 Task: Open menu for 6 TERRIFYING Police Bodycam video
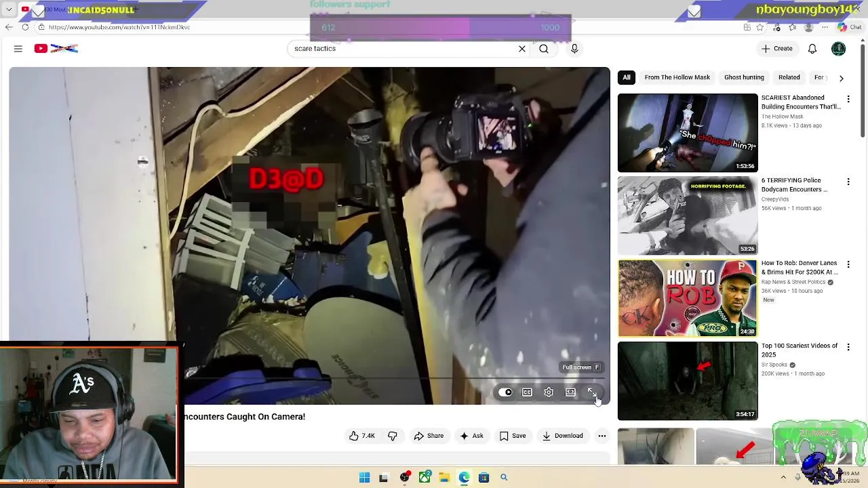848,182
